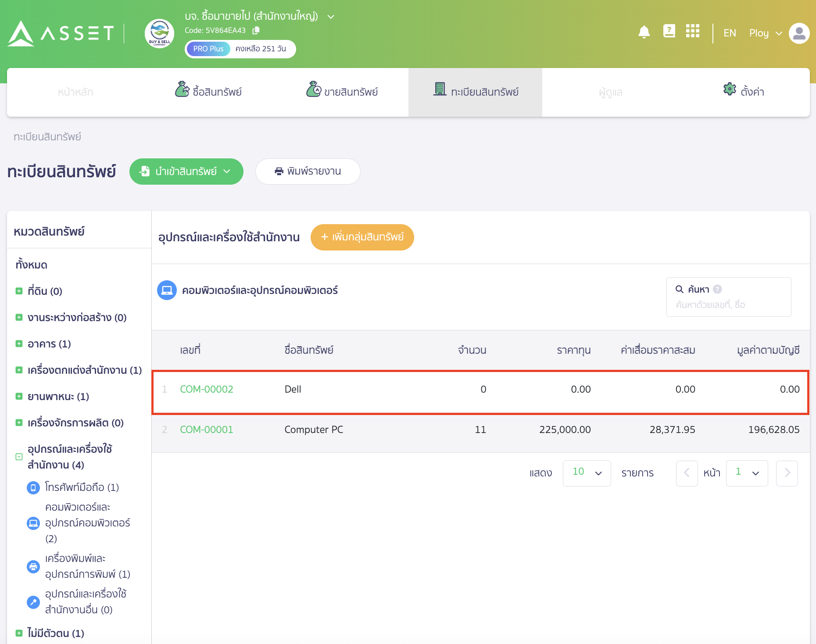Open asset link COM-00001

(206, 429)
